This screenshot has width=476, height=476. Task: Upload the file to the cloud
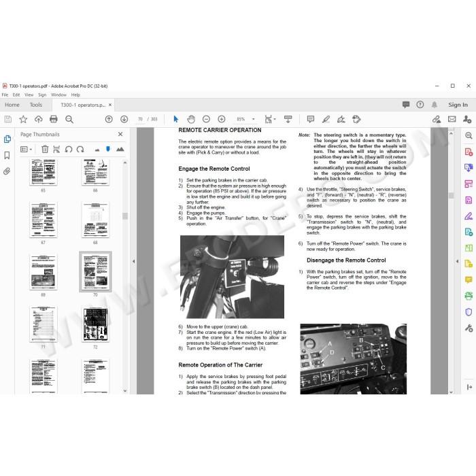[x=38, y=119]
